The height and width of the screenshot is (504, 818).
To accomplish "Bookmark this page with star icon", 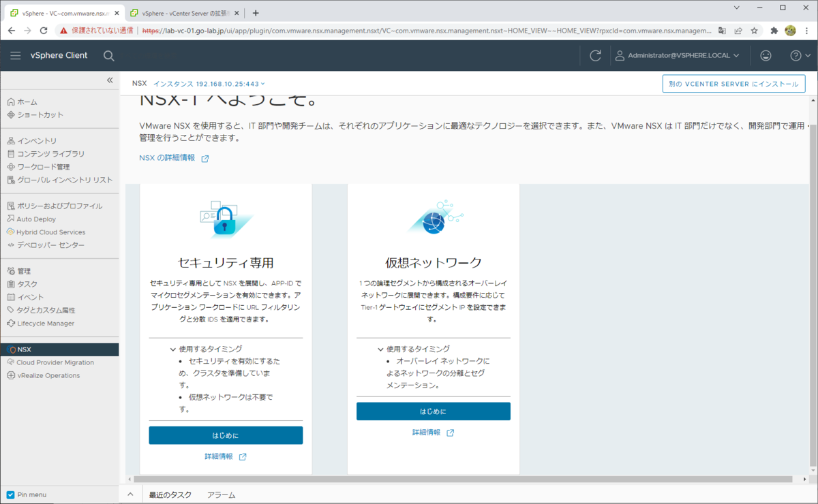I will 754,31.
